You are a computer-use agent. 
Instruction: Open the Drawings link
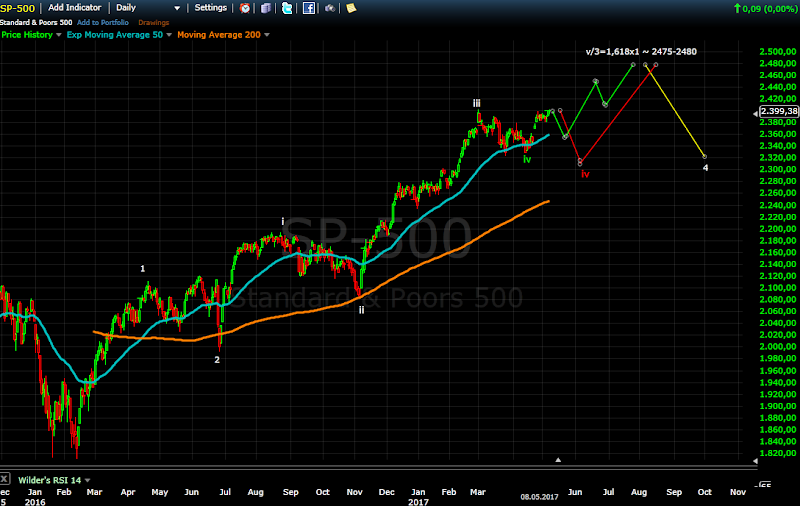[153, 22]
